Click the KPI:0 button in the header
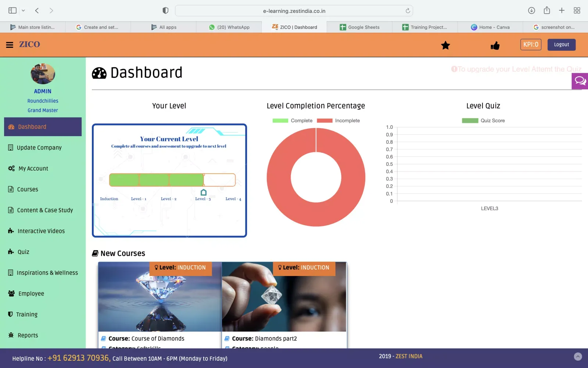The height and width of the screenshot is (368, 588). tap(530, 45)
